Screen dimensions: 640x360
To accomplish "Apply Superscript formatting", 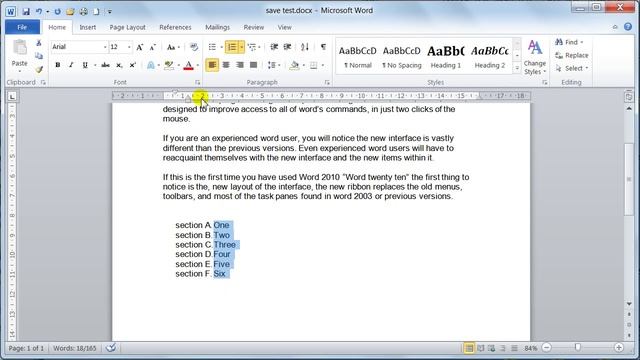I will click(132, 65).
